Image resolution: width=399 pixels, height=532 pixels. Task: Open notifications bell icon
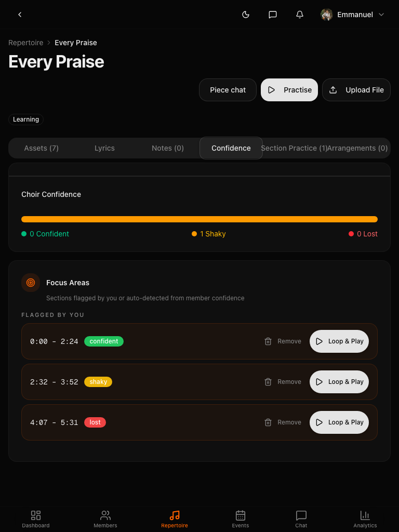(300, 15)
